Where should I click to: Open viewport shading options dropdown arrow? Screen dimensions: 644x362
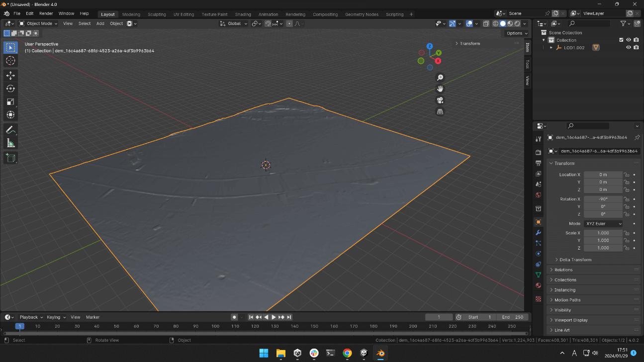pos(525,23)
